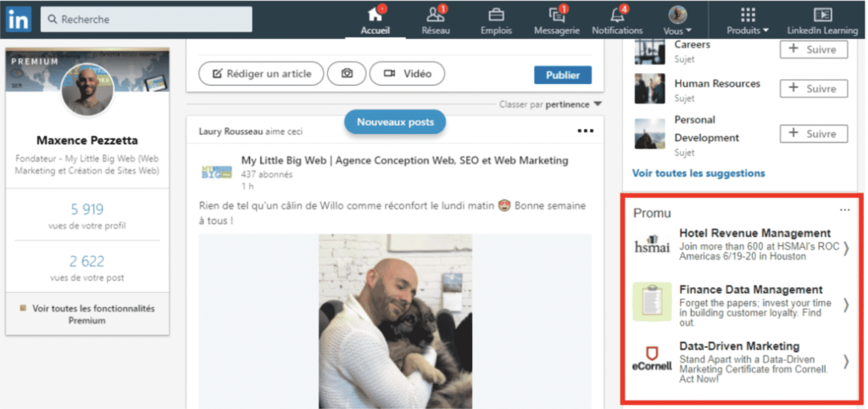Screen dimensions: 868x409
Task: Expand the Hotel Revenue Management ad chevron
Action: 846,249
